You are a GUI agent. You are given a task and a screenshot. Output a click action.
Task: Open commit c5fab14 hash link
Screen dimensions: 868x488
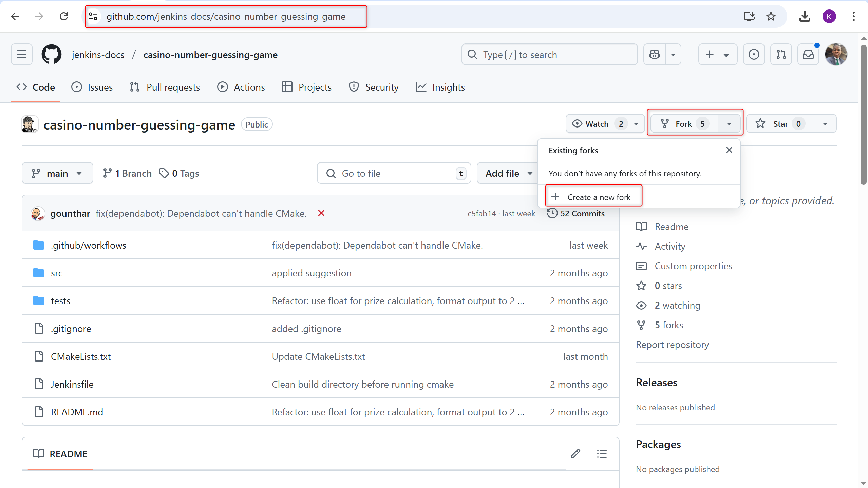tap(482, 213)
